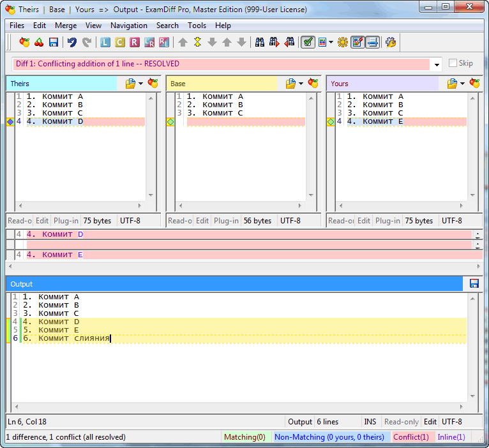
Task: Click Edit in the Output status bar
Action: (x=430, y=422)
